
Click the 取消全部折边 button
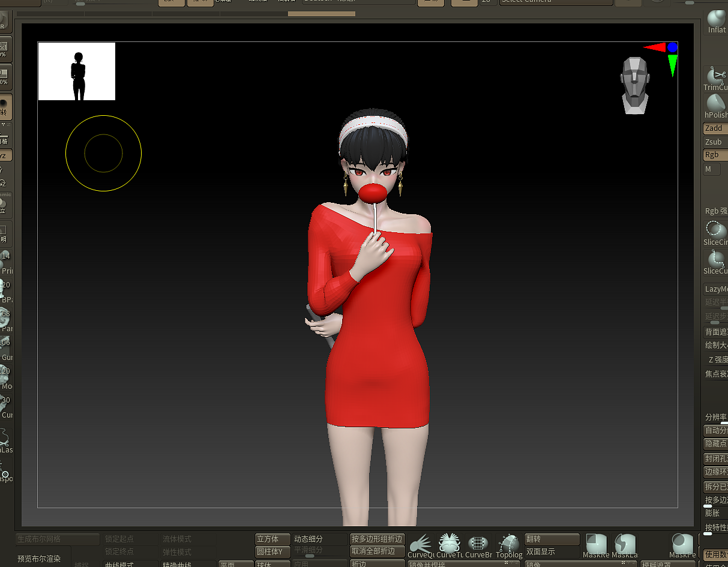(377, 551)
